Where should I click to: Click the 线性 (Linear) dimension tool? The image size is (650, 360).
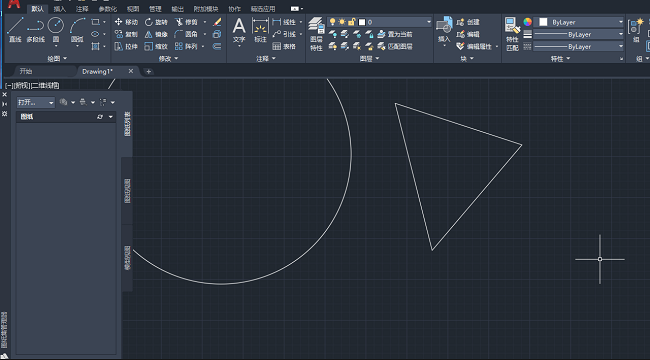pos(284,22)
